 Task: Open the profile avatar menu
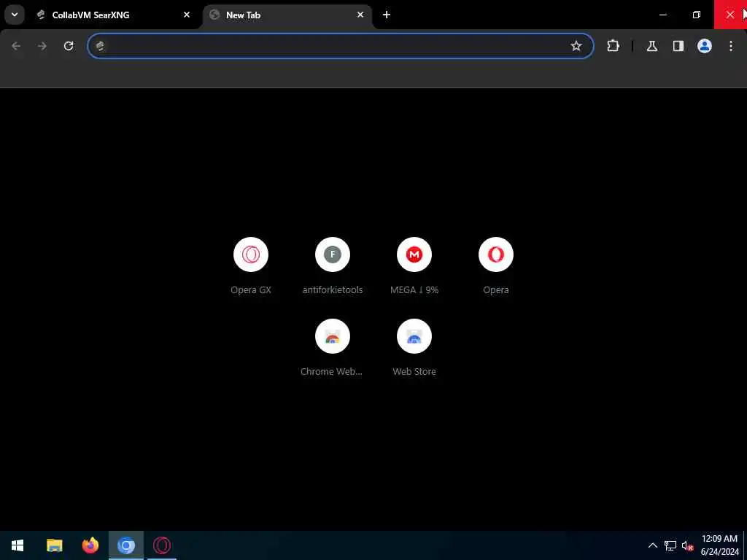coord(704,46)
